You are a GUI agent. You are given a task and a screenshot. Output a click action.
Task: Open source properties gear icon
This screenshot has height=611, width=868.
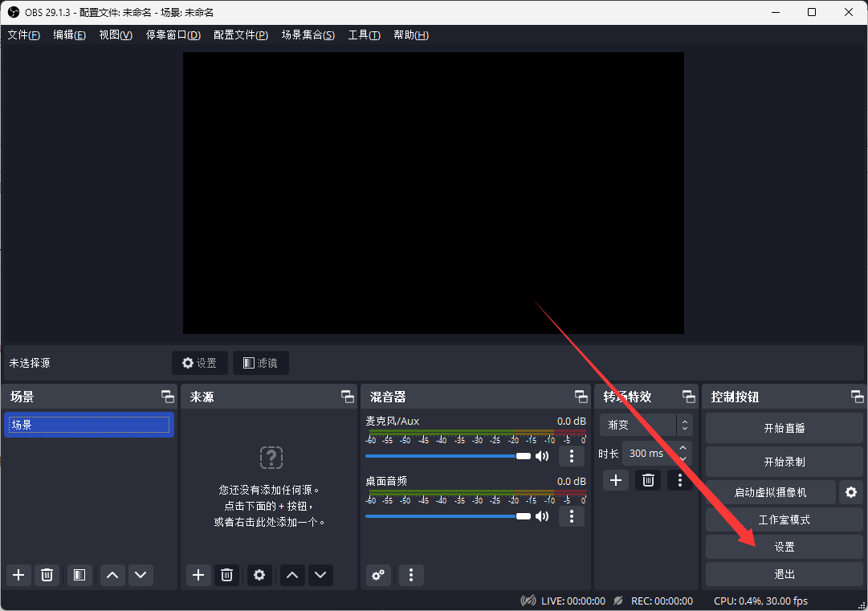point(259,575)
